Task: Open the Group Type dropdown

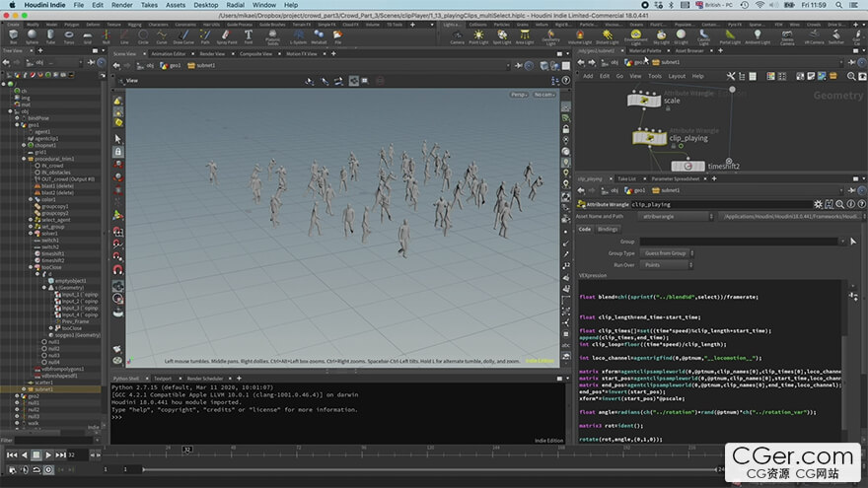Action: [664, 253]
